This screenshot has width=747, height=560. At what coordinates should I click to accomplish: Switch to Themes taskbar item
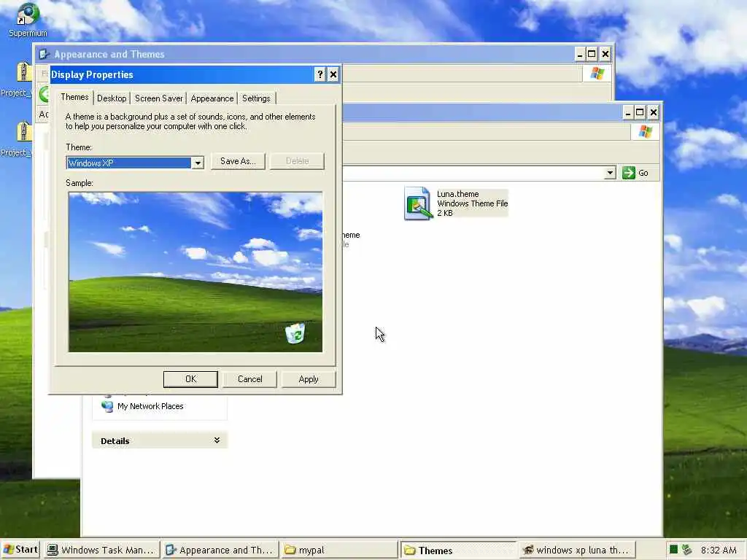point(458,550)
